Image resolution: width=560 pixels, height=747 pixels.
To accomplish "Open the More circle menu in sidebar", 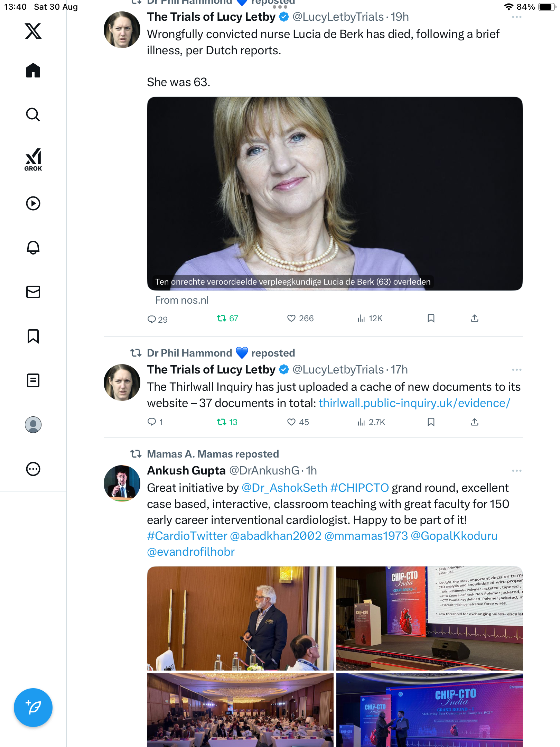I will 33,469.
